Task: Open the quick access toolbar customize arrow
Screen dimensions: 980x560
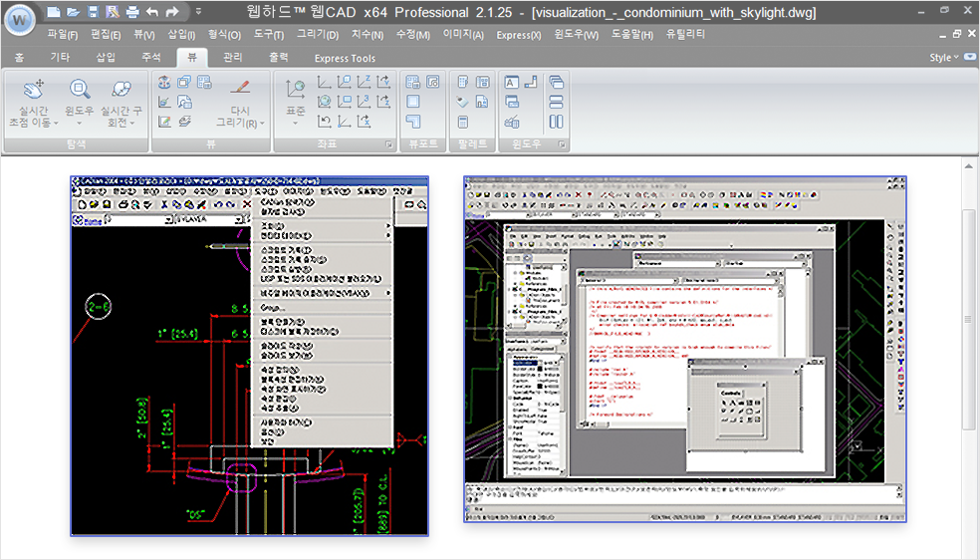Action: tap(199, 11)
